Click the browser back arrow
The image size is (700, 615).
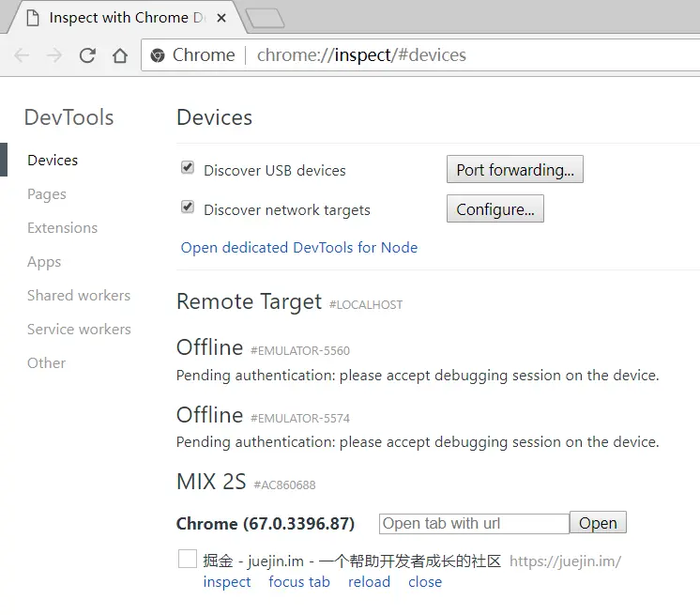[22, 55]
